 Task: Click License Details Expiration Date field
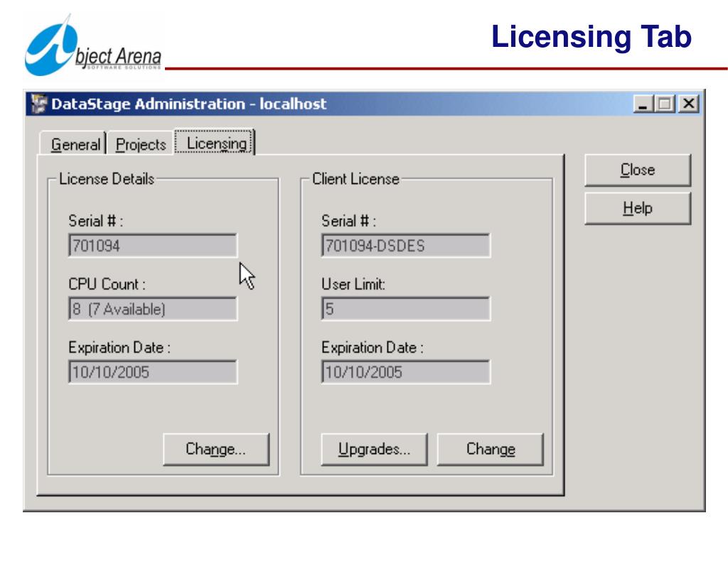click(x=153, y=372)
